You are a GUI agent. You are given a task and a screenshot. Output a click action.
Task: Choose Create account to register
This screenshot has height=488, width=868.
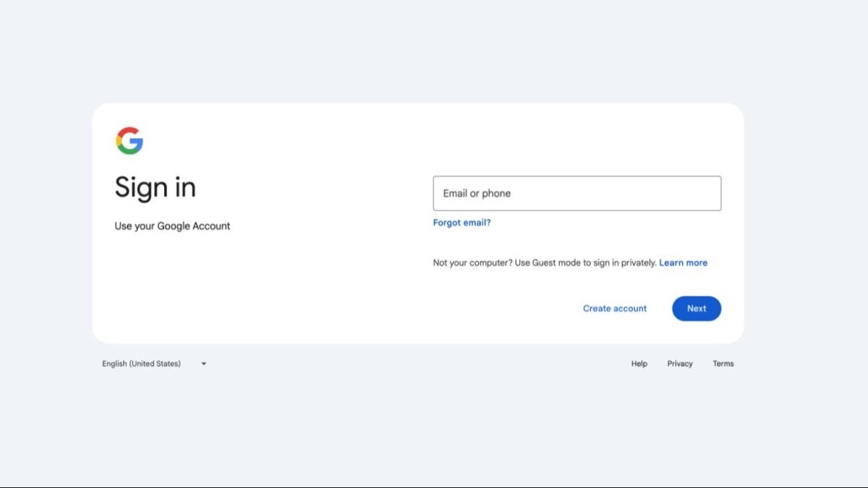pos(614,308)
